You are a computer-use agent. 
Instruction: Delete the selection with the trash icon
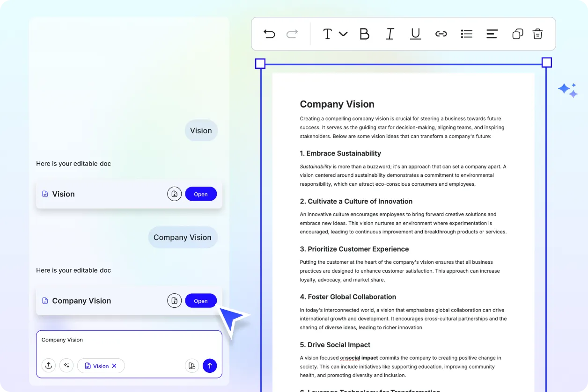[538, 34]
